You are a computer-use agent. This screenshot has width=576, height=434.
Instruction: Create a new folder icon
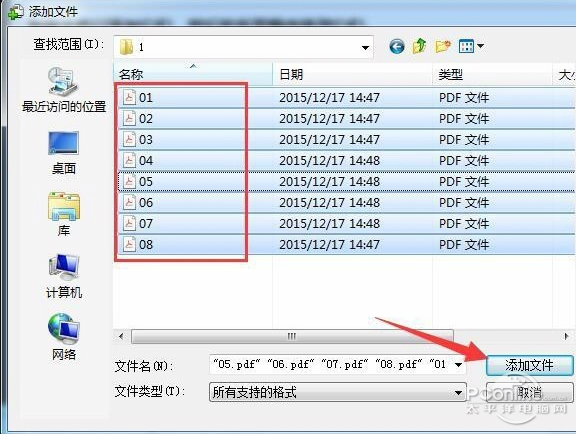pos(443,47)
